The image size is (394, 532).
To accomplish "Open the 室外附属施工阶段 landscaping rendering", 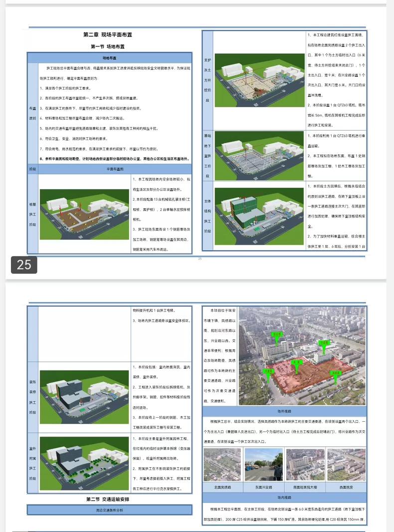I will pyautogui.click(x=84, y=464).
